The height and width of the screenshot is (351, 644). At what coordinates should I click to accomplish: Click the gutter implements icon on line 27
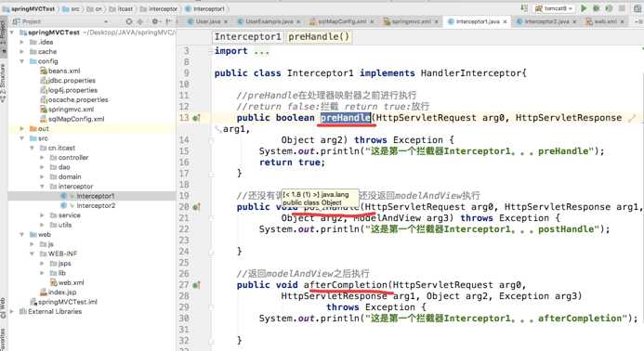click(196, 285)
